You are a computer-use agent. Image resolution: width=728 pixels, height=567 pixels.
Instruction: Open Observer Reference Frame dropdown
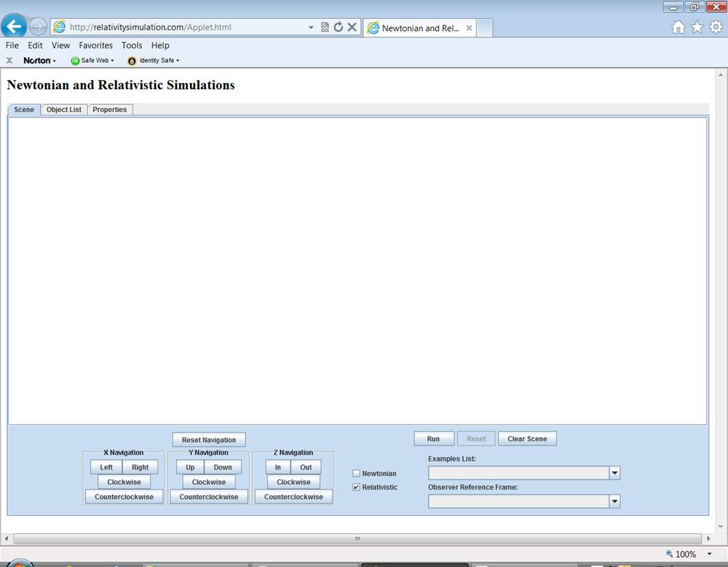614,501
